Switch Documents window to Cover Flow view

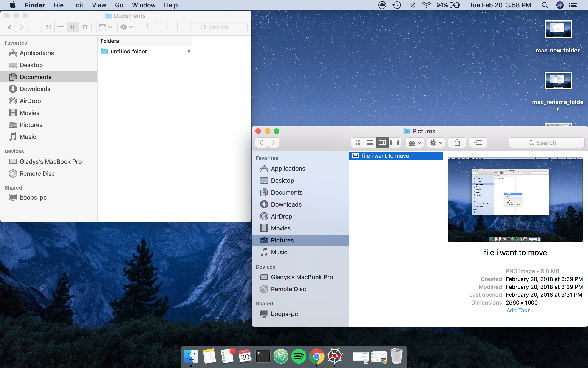click(x=85, y=27)
